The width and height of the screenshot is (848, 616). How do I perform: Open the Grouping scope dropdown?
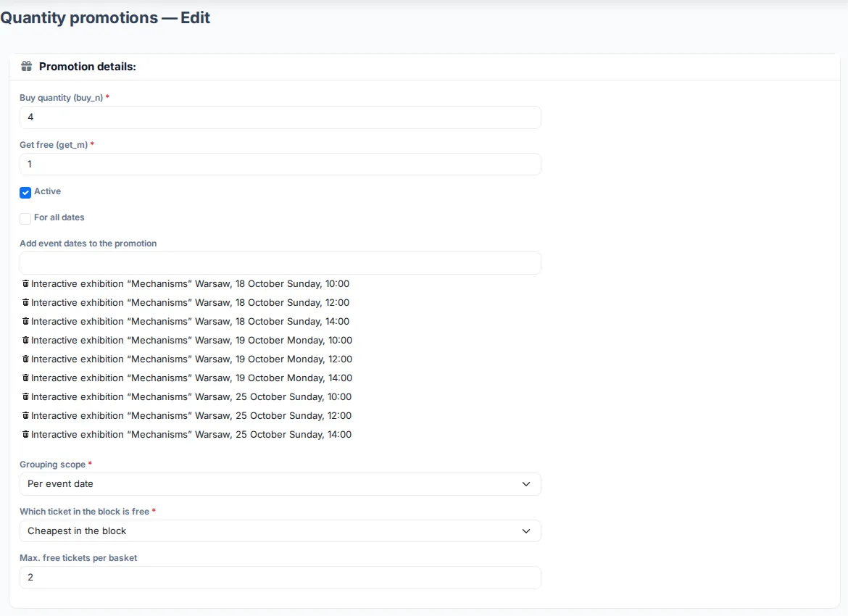(280, 484)
